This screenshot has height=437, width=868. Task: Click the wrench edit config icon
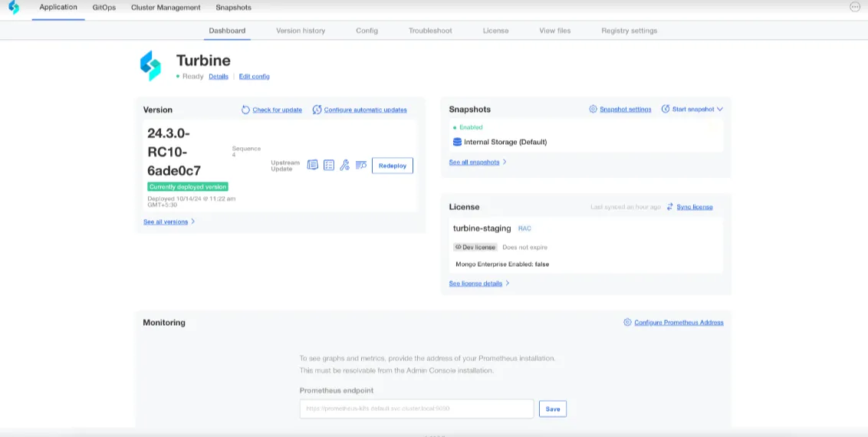pyautogui.click(x=344, y=165)
